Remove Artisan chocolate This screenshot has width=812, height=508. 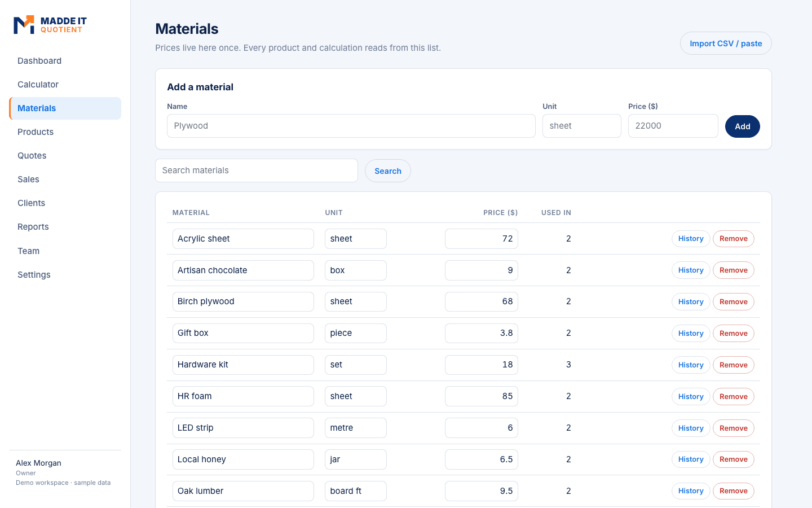[x=734, y=270]
